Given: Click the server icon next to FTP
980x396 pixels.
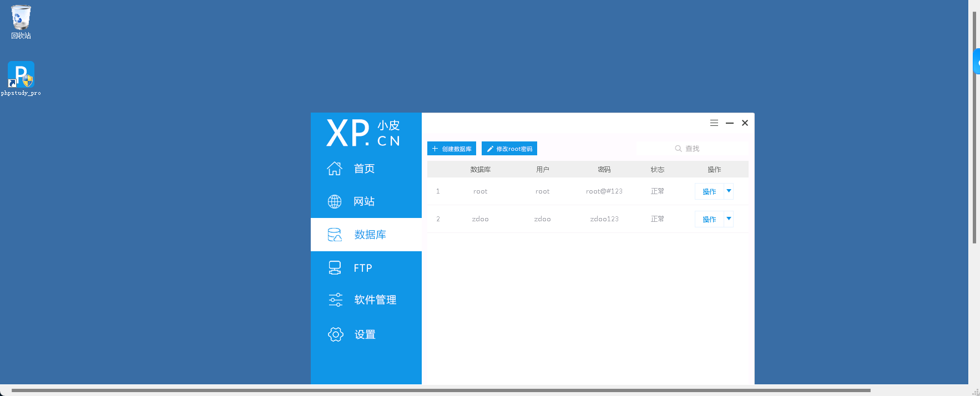Looking at the screenshot, I should pyautogui.click(x=335, y=268).
